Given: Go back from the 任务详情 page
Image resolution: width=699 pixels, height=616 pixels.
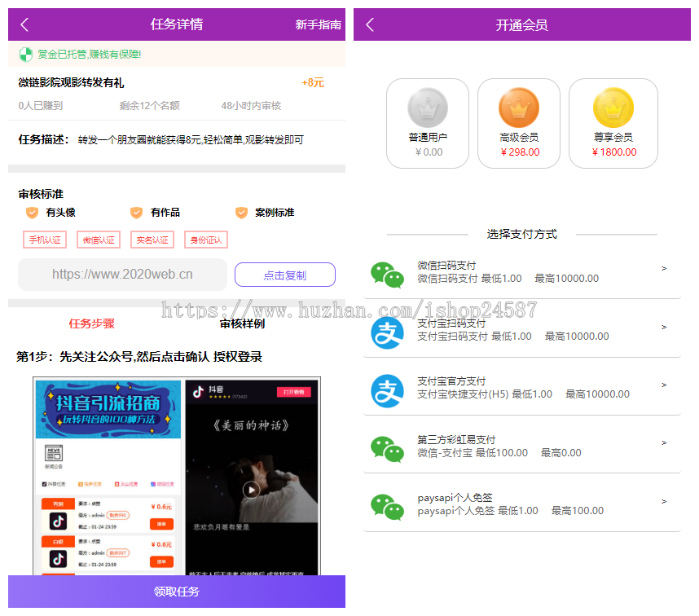Looking at the screenshot, I should (x=24, y=24).
